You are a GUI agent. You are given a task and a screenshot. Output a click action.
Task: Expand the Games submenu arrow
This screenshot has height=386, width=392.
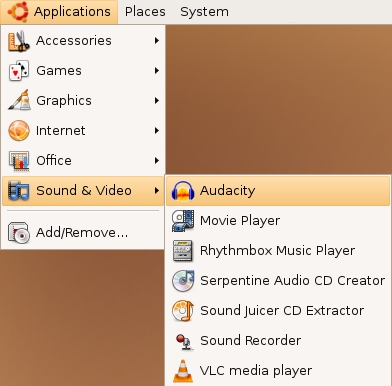point(157,71)
